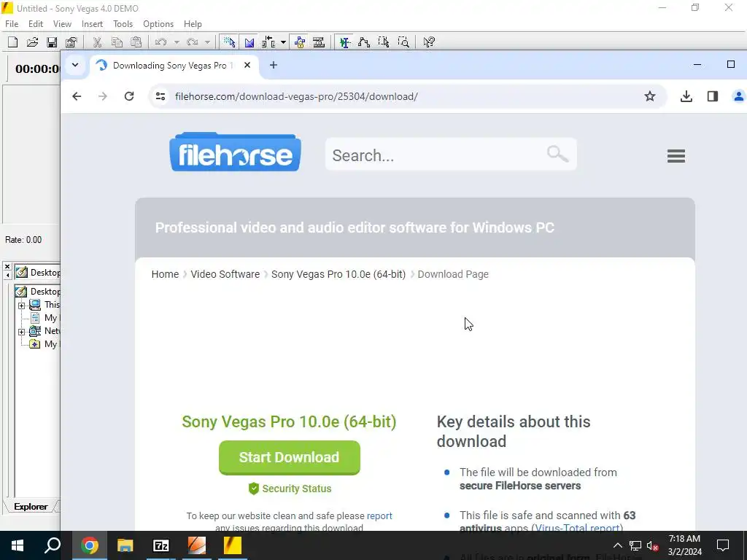Create a new project in Vegas toolbar
Screen dimensions: 747x560
13,42
